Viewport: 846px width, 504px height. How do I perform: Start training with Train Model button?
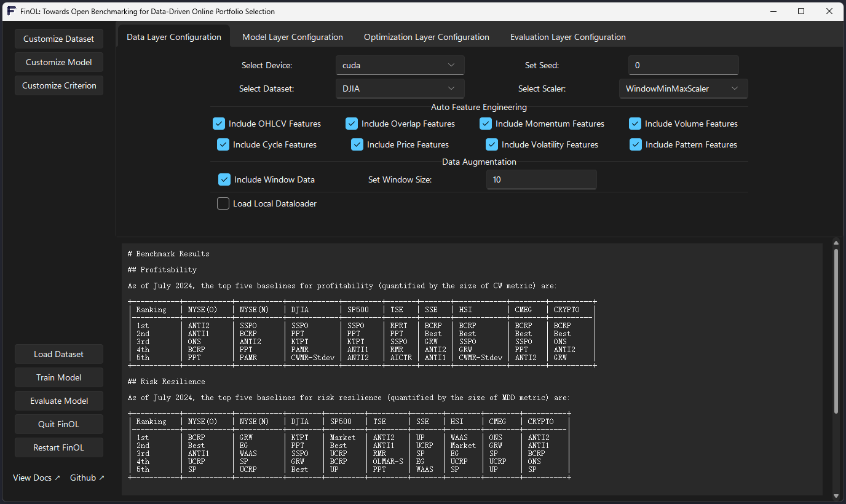[x=59, y=377]
